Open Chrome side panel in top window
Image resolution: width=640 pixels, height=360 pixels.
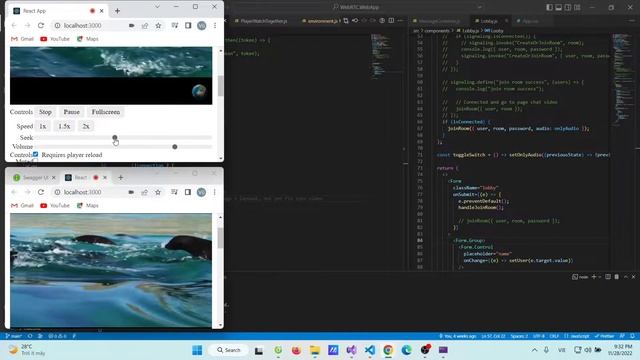(188, 25)
